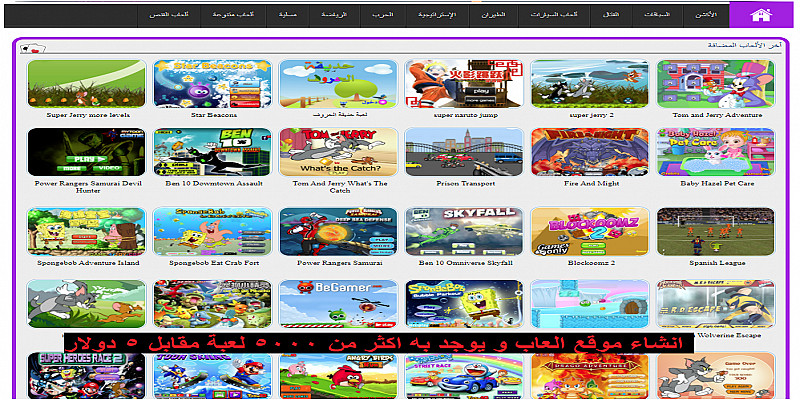Viewport: 800px width, 400px height.
Task: Click Ben 10 Omniverse Skyfall title link
Action: (x=465, y=263)
